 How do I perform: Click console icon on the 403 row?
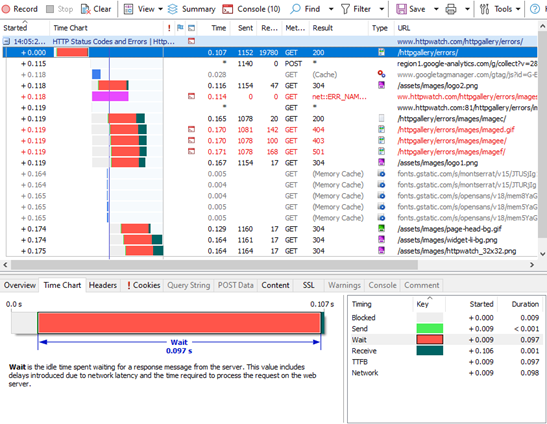[192, 140]
